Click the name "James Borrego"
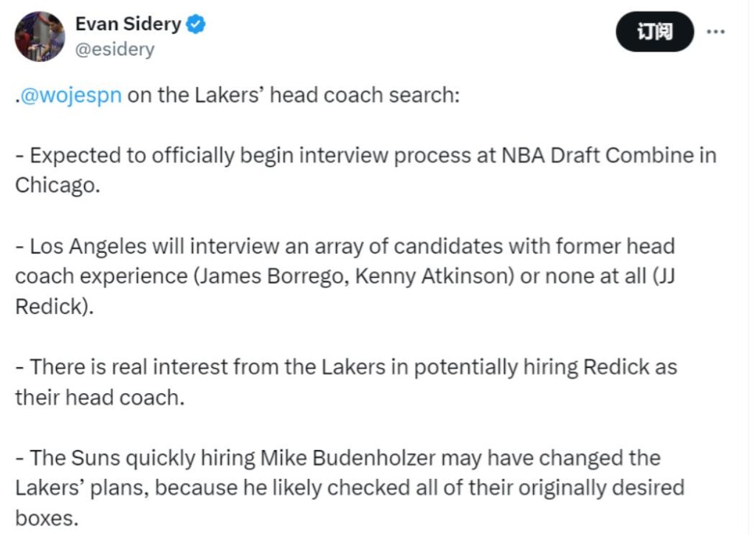 coord(261,276)
